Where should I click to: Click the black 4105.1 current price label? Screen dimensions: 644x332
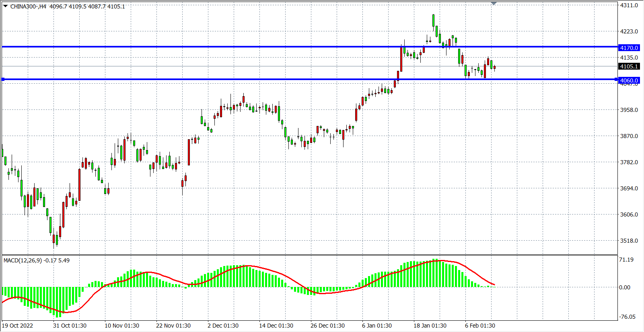pyautogui.click(x=629, y=66)
